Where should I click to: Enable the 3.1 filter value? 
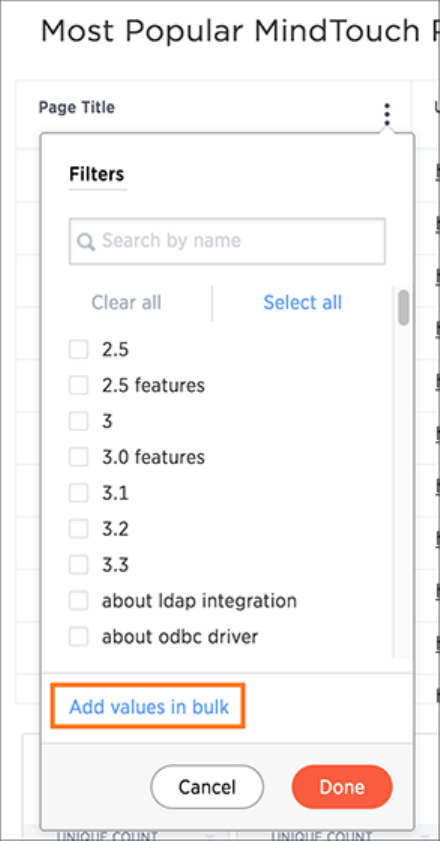(x=78, y=493)
